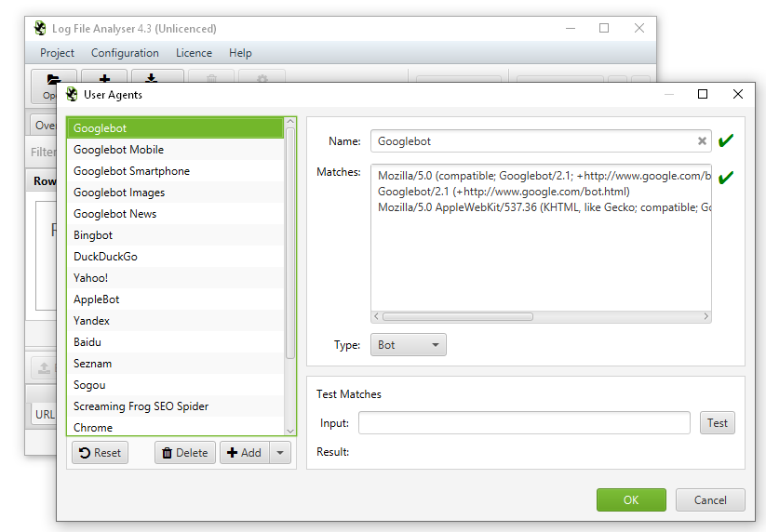Image resolution: width=766 pixels, height=532 pixels.
Task: Open the Help menu in main window
Action: (x=240, y=53)
